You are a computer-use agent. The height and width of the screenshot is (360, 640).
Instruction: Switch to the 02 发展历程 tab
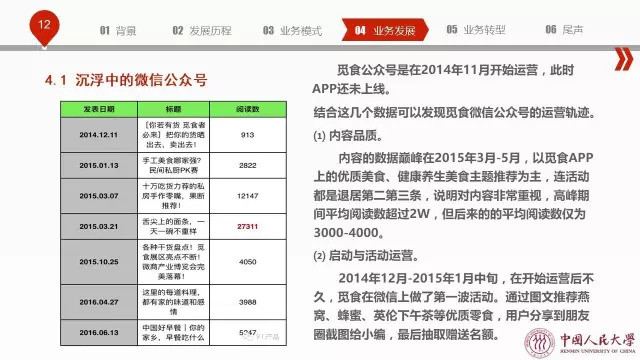(x=202, y=31)
